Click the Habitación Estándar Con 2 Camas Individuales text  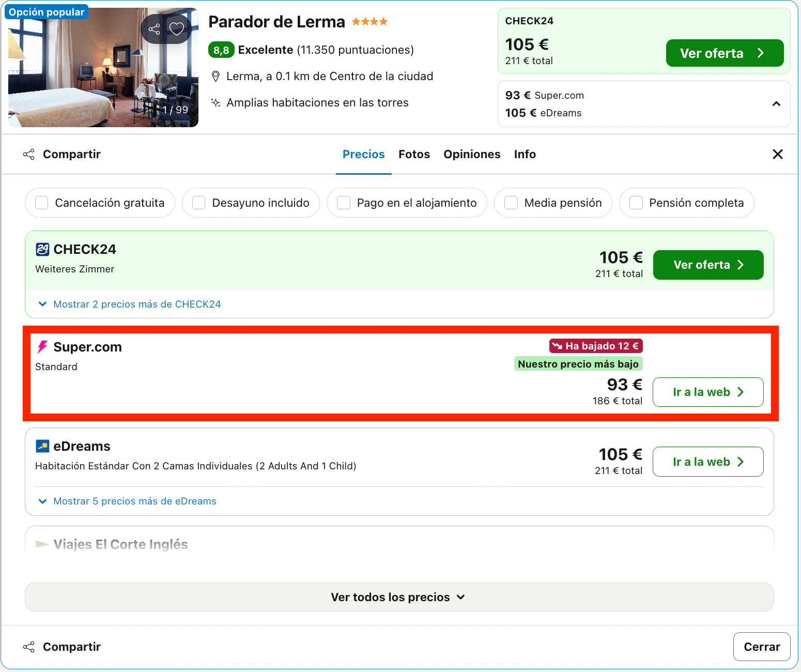(196, 466)
